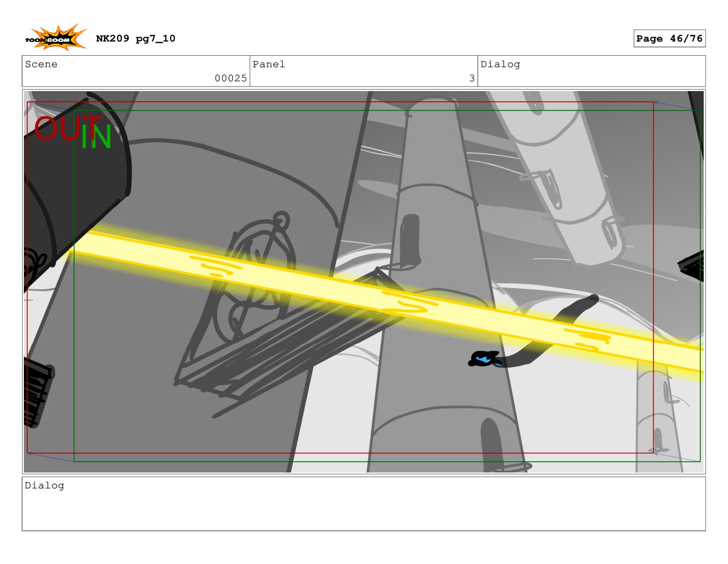Click the storyboard panel image
Image resolution: width=728 pixels, height=564 pixels.
point(364,282)
